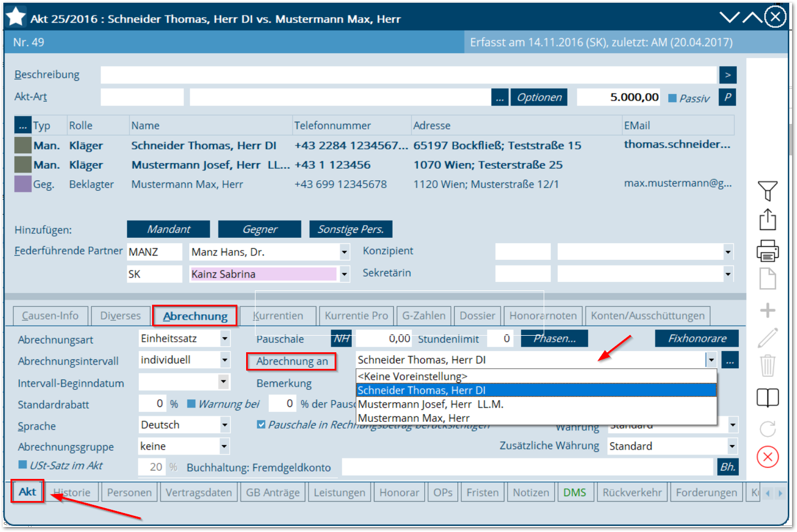Click the '...' button next to Akt-Art field
Viewport: 797px width, 532px height.
pos(499,98)
